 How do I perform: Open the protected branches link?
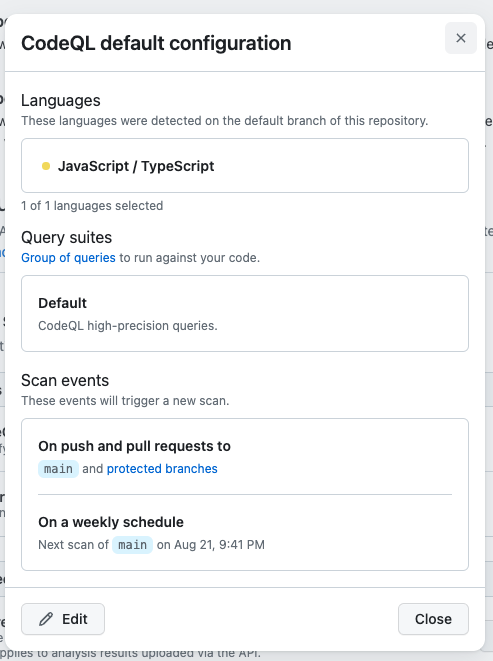click(162, 469)
